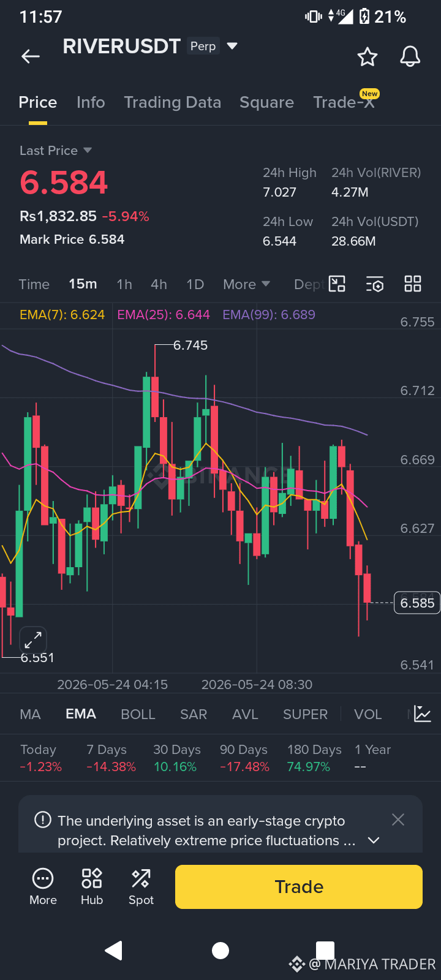Expand chart with the fullscreen arrows icon
The width and height of the screenshot is (441, 980).
[x=33, y=640]
